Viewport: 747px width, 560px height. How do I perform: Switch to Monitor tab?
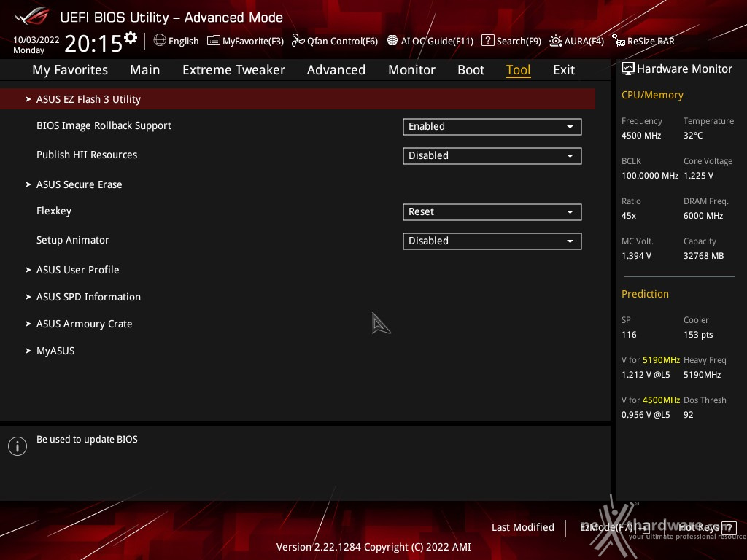[411, 70]
